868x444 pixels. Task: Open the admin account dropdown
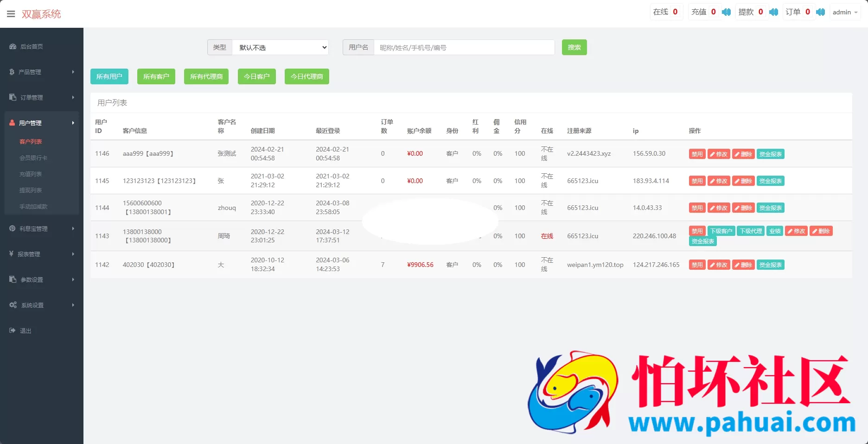[x=844, y=12]
